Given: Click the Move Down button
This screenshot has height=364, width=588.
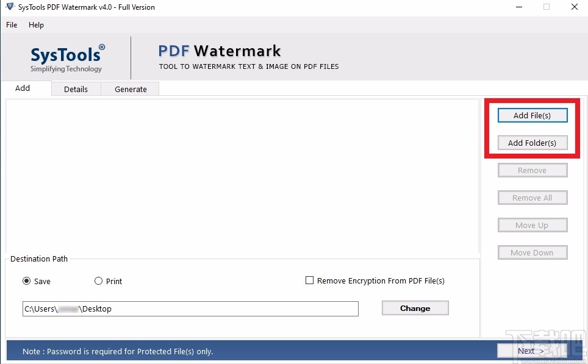Looking at the screenshot, I should 532,252.
